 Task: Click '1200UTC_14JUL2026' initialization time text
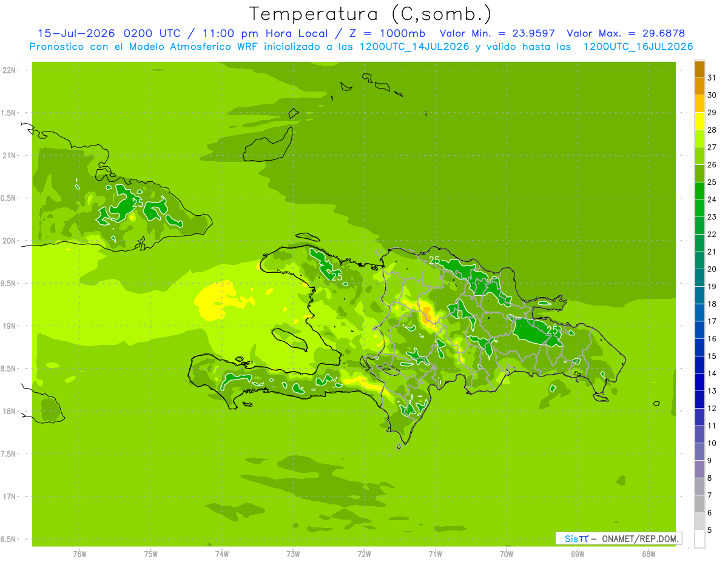click(x=414, y=47)
